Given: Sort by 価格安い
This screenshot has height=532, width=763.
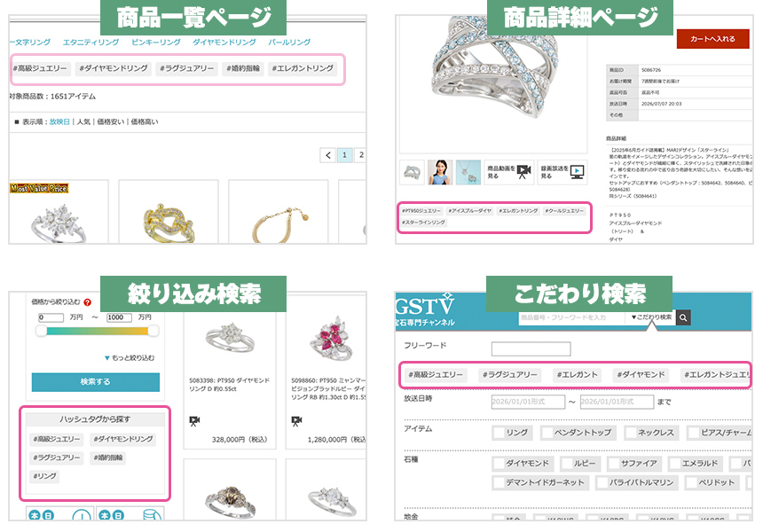Looking at the screenshot, I should pos(111,121).
